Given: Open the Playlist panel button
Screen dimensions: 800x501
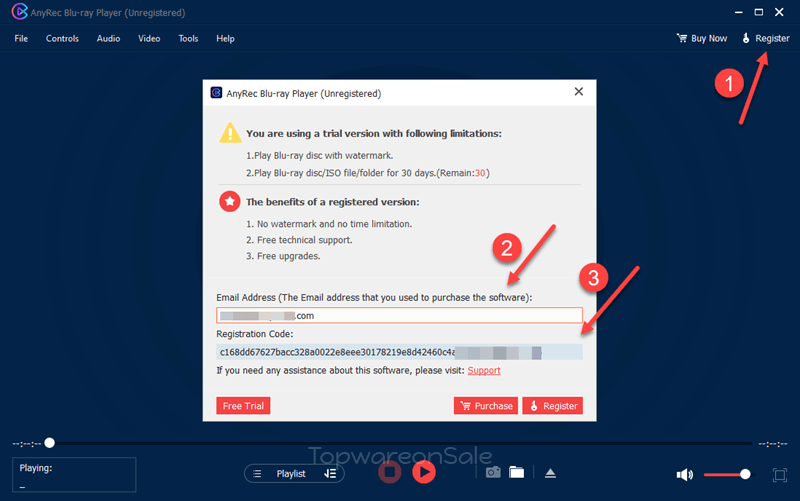Looking at the screenshot, I should click(x=291, y=474).
